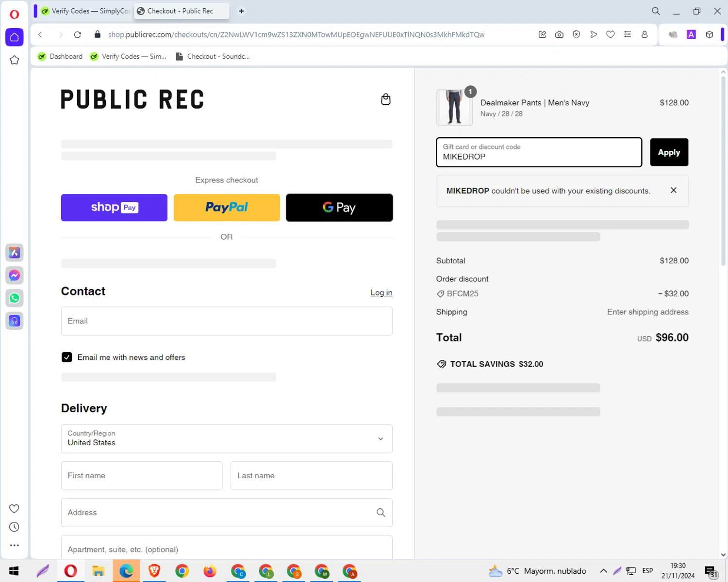
Task: Switch to Verify Codes SimplyCodes tab
Action: pos(86,11)
